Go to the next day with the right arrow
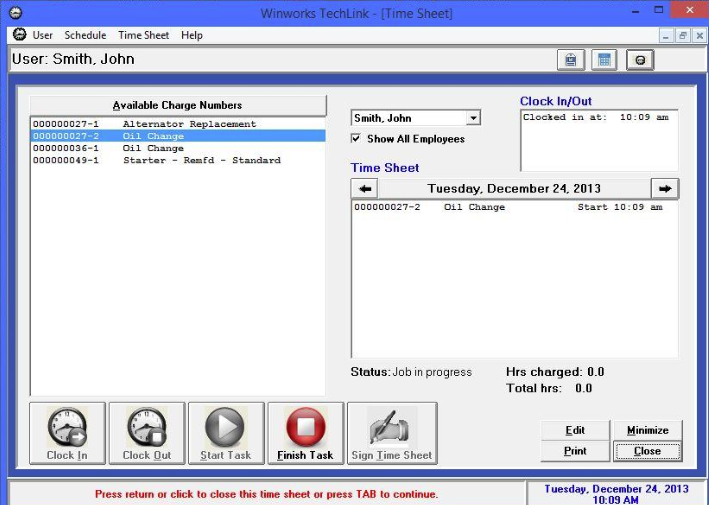Image resolution: width=709 pixels, height=505 pixels. click(x=665, y=189)
